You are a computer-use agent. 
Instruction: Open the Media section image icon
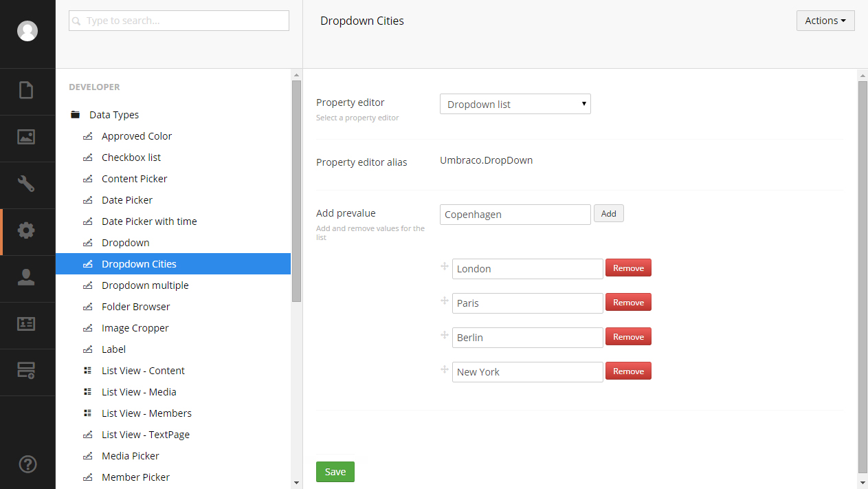click(x=26, y=137)
